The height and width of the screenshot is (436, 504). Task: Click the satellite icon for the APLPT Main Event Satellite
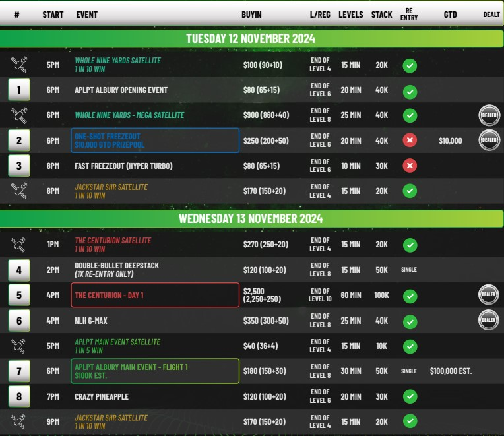coord(19,346)
